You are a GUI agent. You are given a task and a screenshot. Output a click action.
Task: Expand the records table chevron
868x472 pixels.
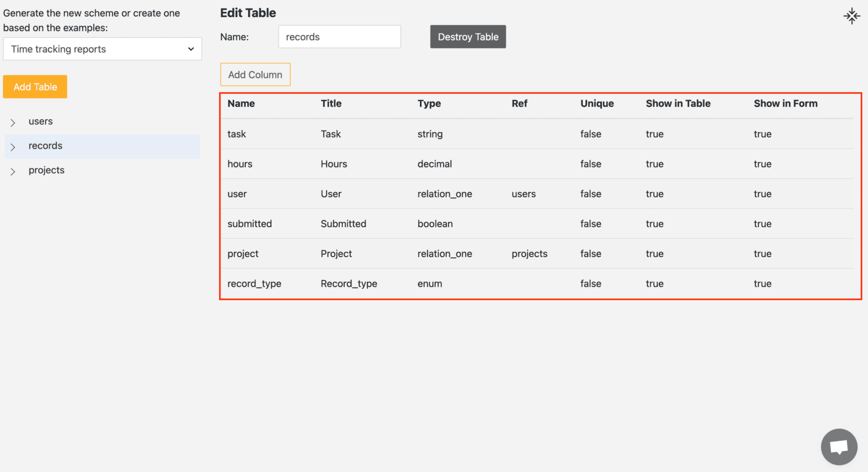click(x=13, y=147)
